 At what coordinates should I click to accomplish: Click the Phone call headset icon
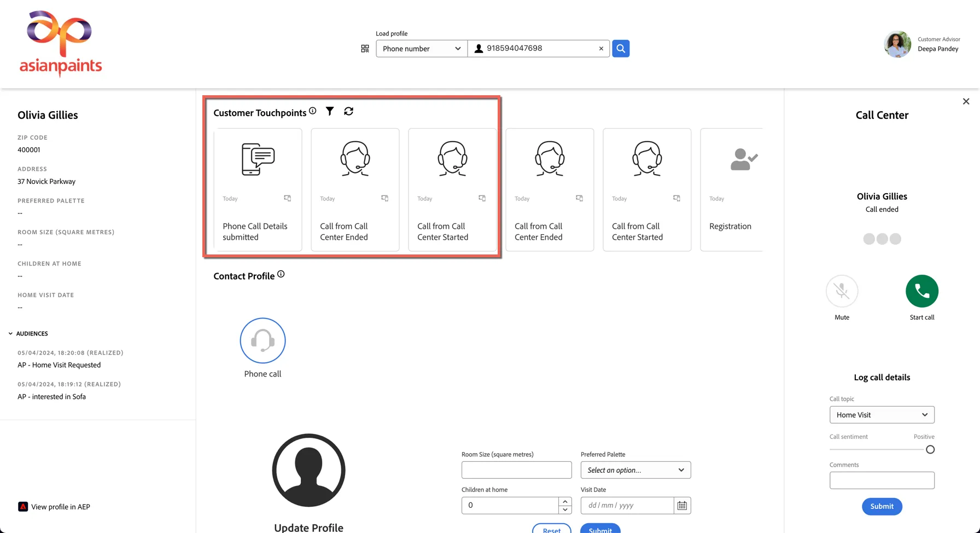coord(262,340)
